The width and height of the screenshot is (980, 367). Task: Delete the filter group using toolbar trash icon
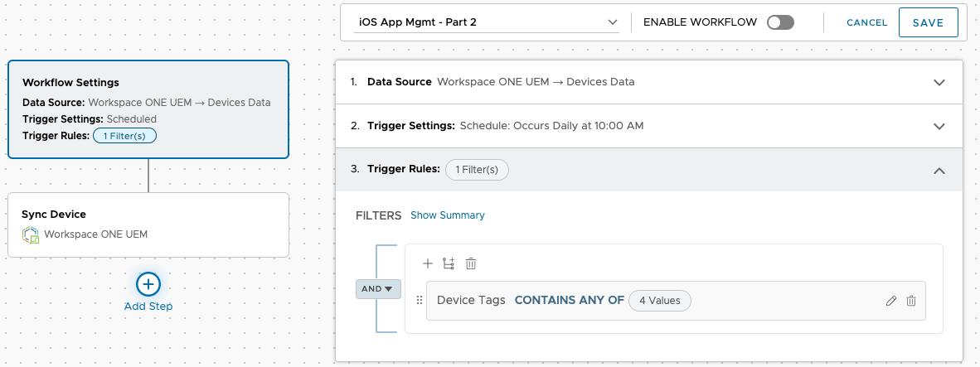(x=471, y=263)
